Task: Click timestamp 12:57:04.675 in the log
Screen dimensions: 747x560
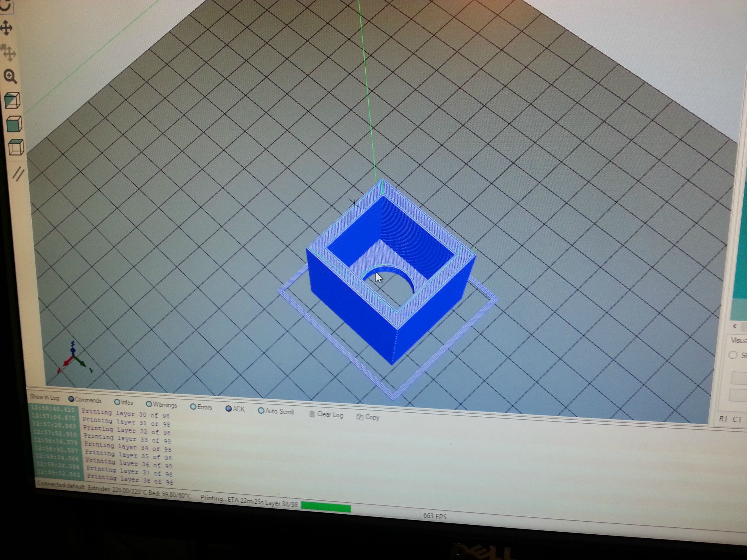Action: click(x=53, y=417)
